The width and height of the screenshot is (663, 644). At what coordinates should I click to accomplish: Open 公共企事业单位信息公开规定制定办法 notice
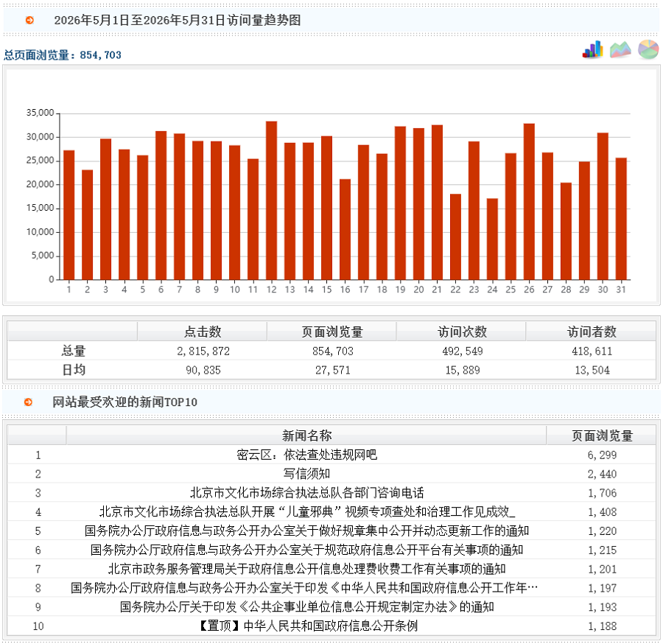pyautogui.click(x=306, y=606)
